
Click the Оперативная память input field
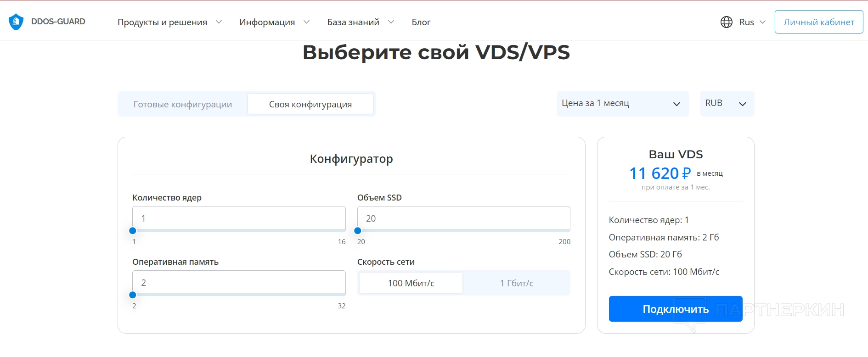click(x=239, y=282)
